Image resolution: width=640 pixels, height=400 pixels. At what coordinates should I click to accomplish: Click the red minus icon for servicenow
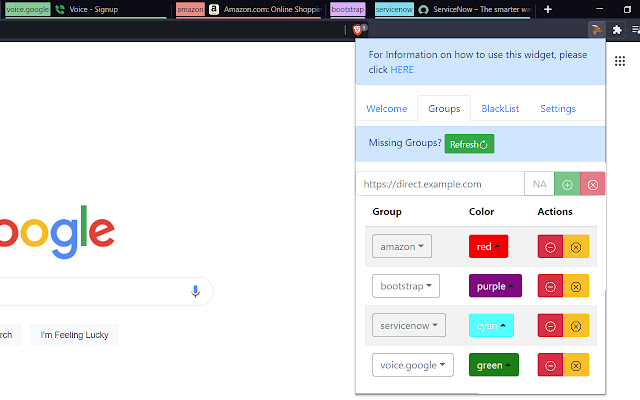[550, 326]
